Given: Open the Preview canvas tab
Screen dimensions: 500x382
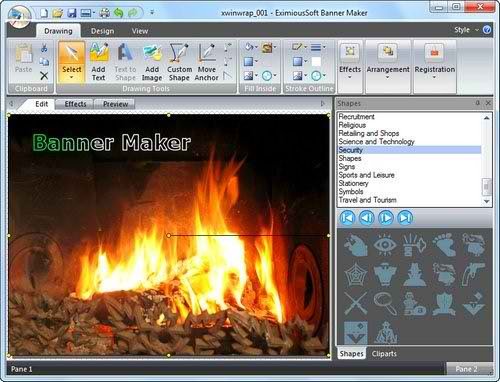Looking at the screenshot, I should tap(115, 104).
